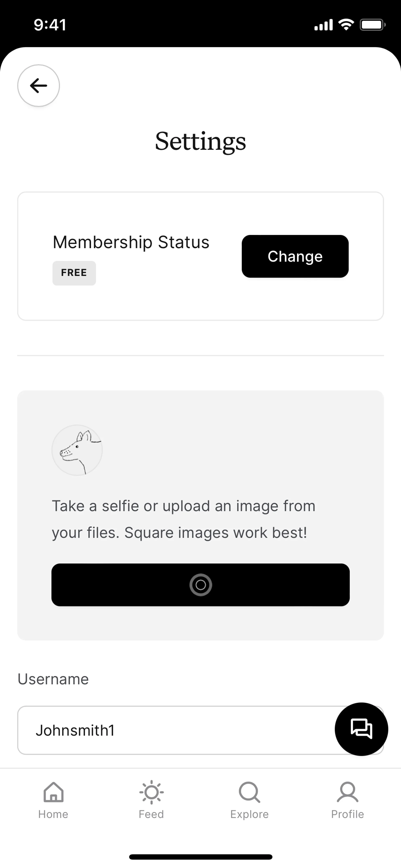The height and width of the screenshot is (868, 401).
Task: Tap the home indicator bar
Action: tap(200, 857)
